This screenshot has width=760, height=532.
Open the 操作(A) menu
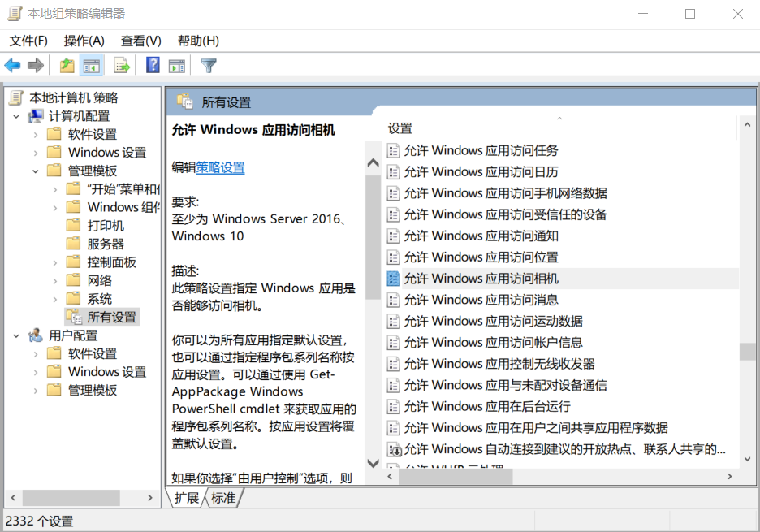click(x=84, y=41)
